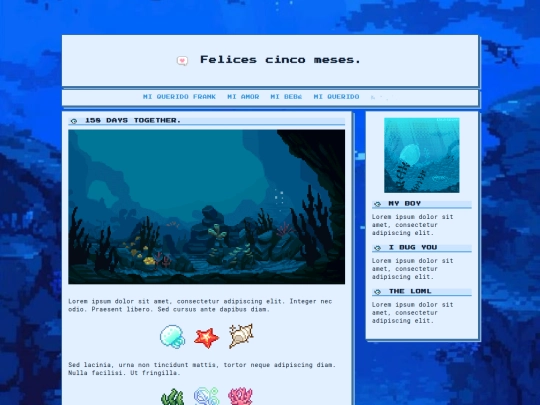Open the MI QUERIDO FRANK nav link

click(x=179, y=97)
